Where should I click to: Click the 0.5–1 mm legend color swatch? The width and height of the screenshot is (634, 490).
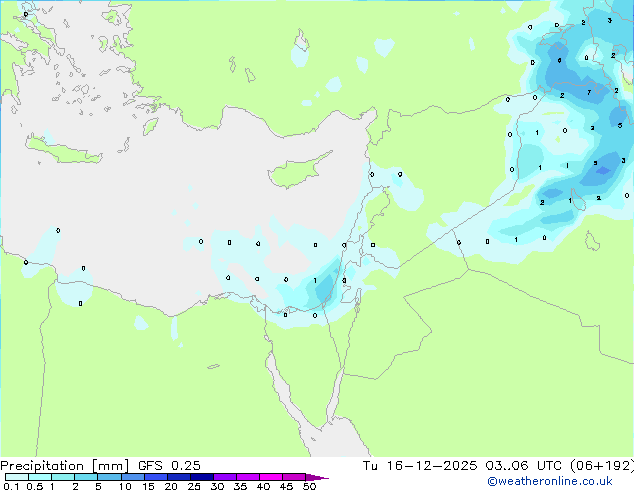click(40, 477)
